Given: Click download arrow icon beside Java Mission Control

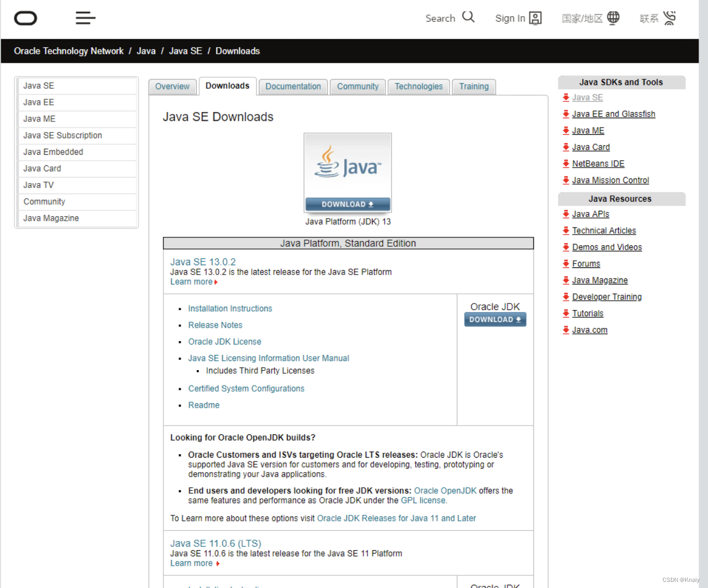Looking at the screenshot, I should point(566,180).
